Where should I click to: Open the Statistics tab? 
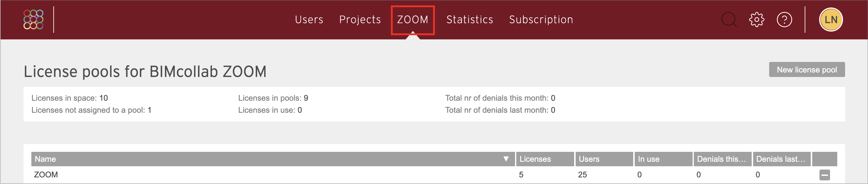pyautogui.click(x=469, y=20)
